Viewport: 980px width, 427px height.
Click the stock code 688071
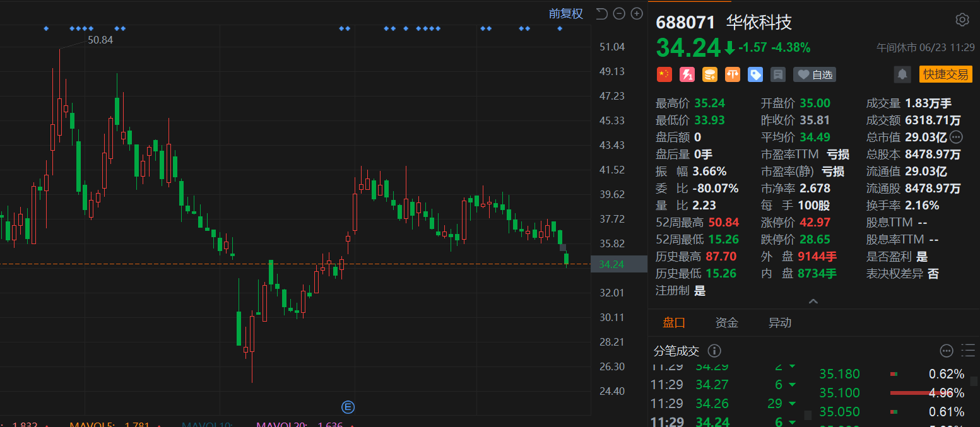point(686,23)
